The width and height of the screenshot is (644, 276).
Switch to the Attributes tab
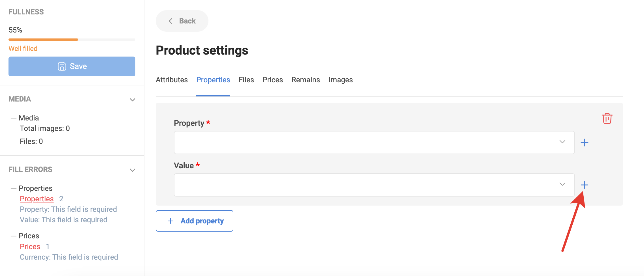click(172, 80)
